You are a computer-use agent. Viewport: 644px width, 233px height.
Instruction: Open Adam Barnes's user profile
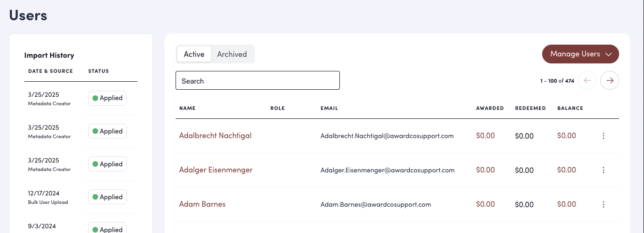pos(202,204)
